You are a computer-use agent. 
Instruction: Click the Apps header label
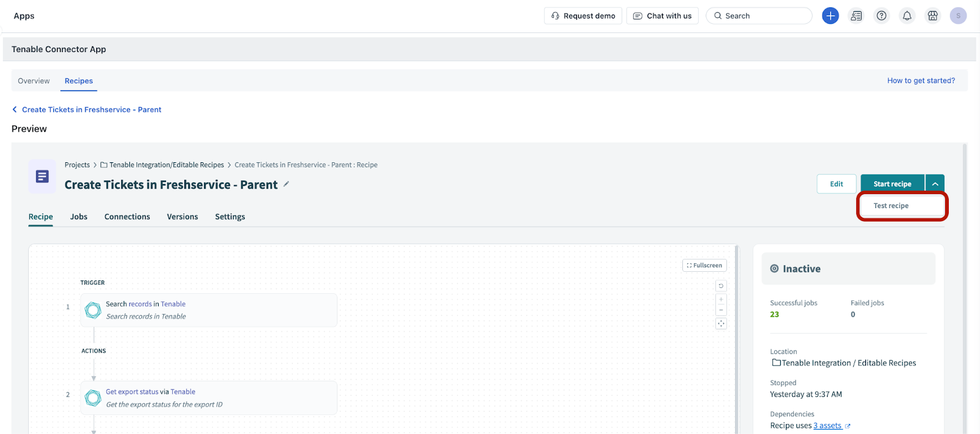click(x=24, y=16)
